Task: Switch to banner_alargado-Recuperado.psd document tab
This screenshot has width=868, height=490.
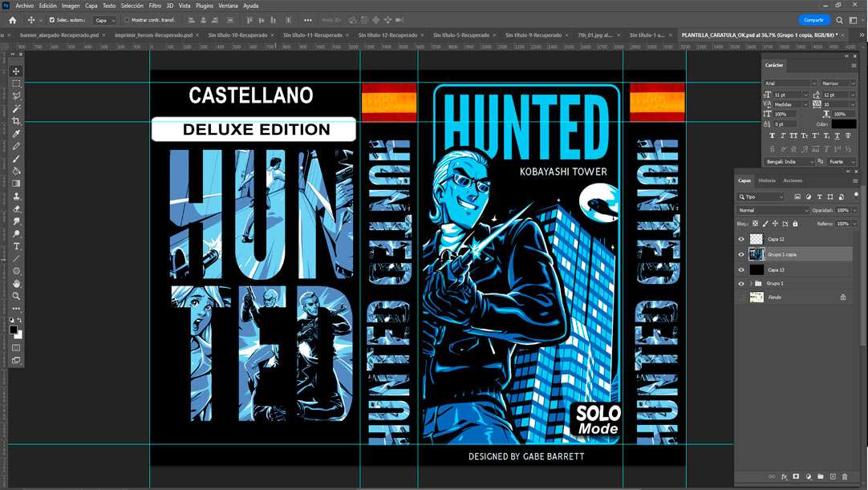Action: coord(59,34)
